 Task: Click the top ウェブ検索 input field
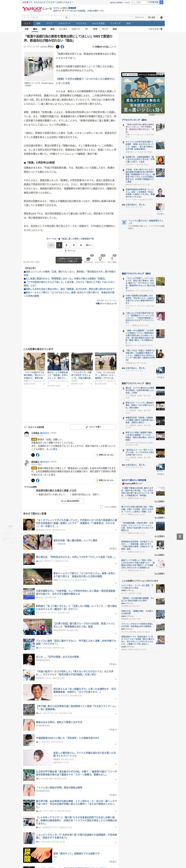[139, 2]
